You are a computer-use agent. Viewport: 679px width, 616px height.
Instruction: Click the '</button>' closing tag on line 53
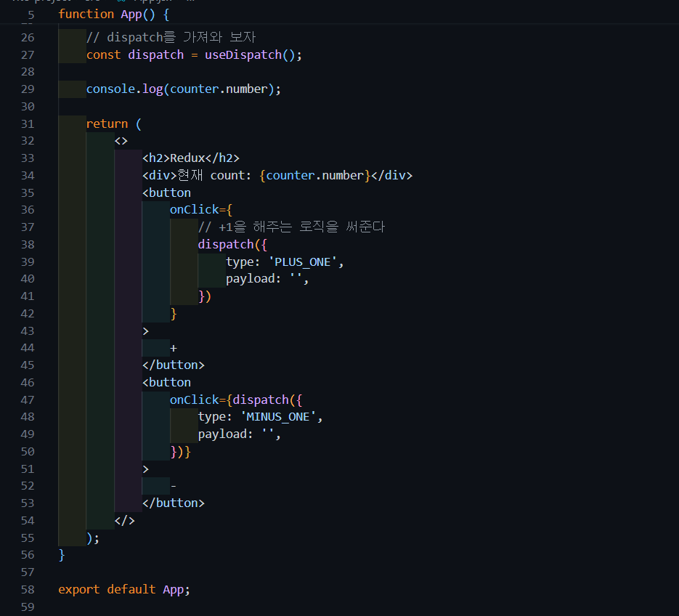pos(174,503)
